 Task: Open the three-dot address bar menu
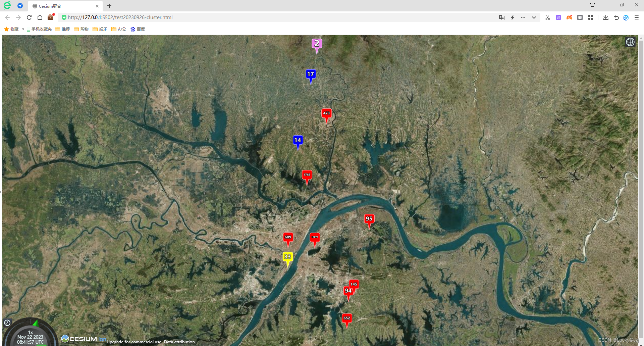(x=523, y=17)
